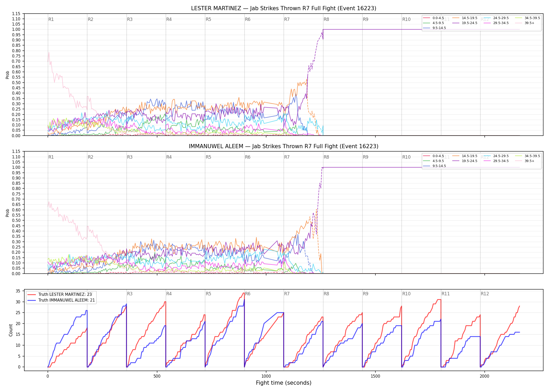The image size is (549, 392).
Task: Select '9.5-14.5' in the Aleem chart legend
Action: pyautogui.click(x=439, y=166)
